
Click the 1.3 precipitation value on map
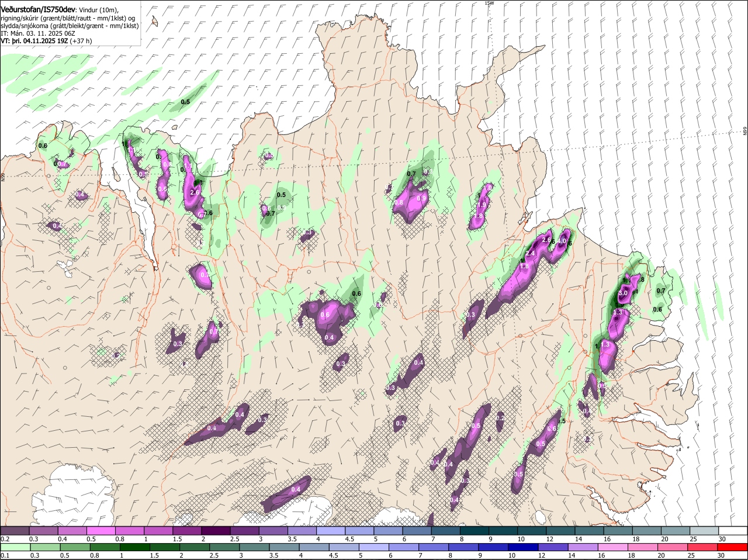pos(605,345)
